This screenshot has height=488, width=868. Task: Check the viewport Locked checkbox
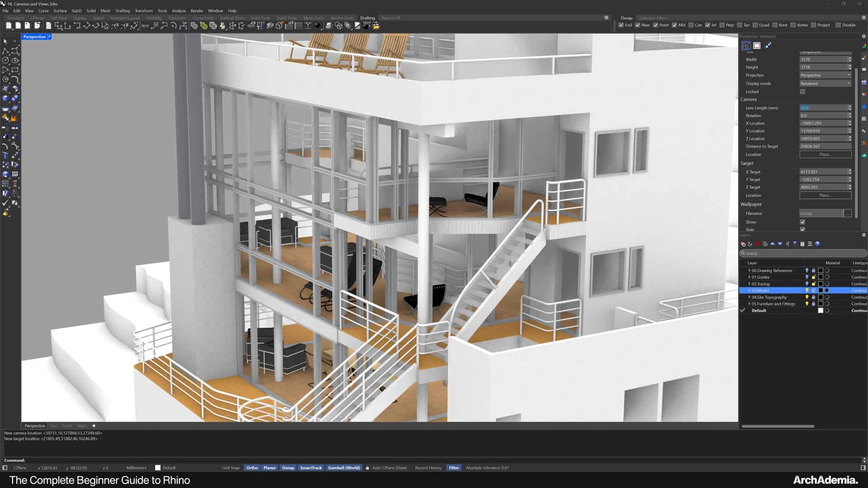(x=802, y=92)
